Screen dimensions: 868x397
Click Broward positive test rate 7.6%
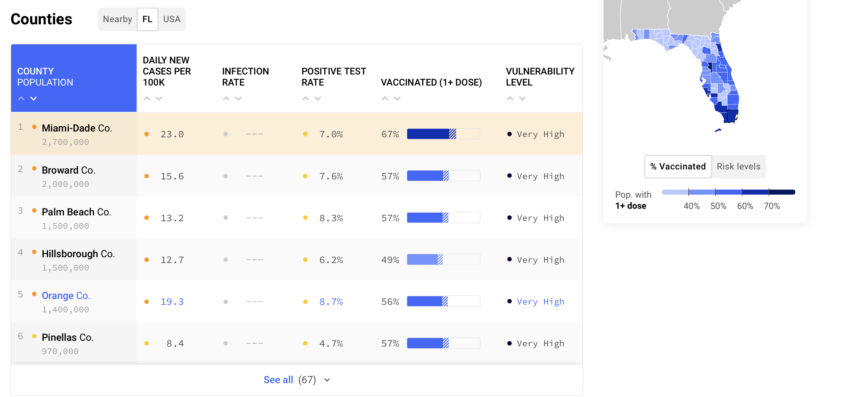coord(331,176)
